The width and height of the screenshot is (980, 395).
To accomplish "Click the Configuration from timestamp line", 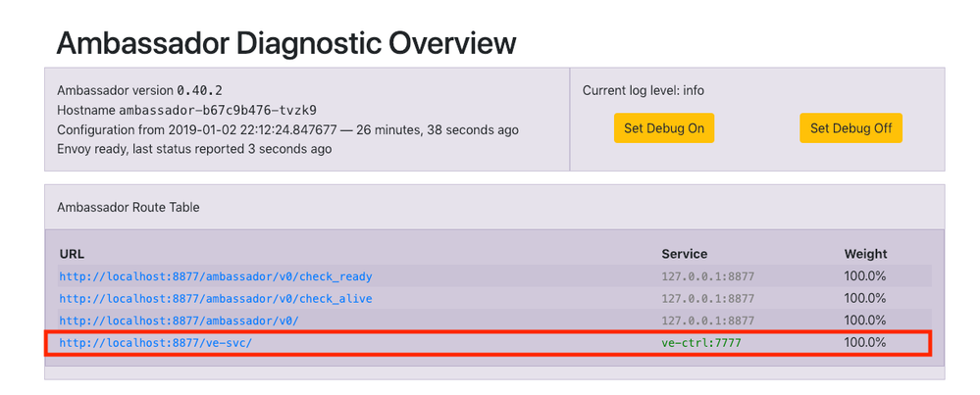I will click(x=287, y=129).
